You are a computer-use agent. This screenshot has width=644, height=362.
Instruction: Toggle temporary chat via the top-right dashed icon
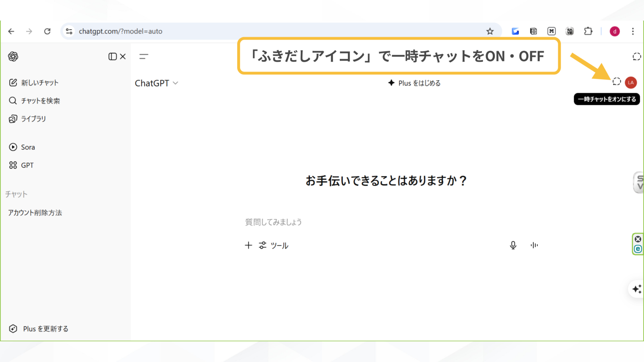click(637, 56)
